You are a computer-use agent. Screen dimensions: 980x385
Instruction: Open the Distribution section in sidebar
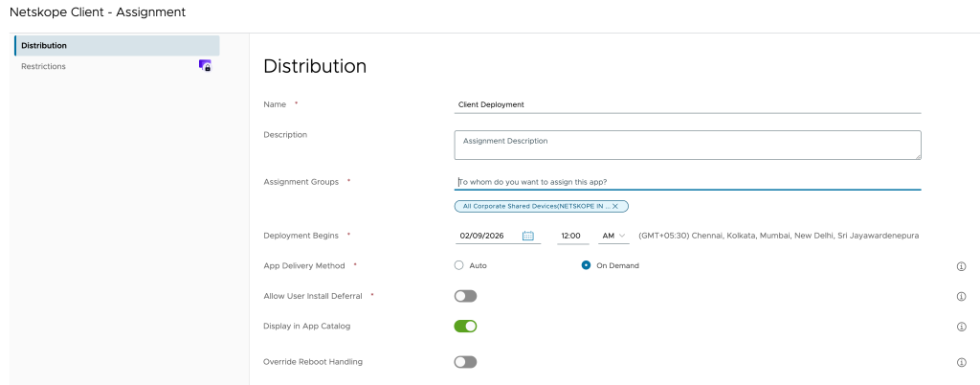[x=117, y=46]
